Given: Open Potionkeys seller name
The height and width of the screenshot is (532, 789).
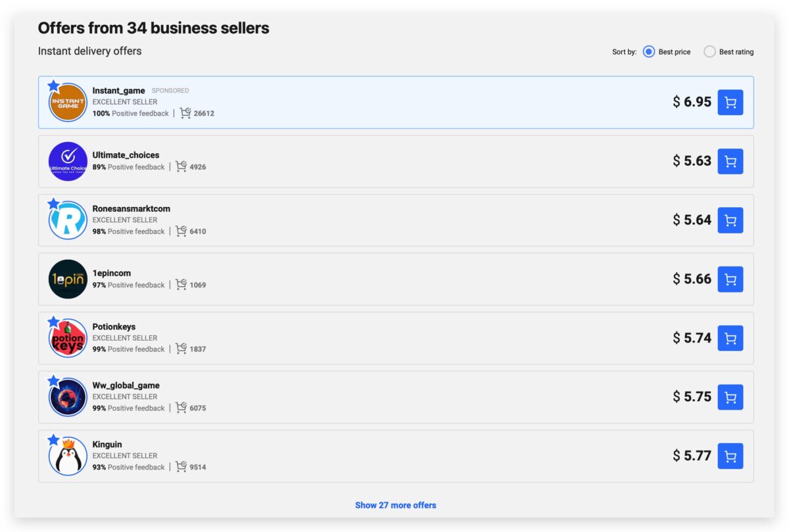Looking at the screenshot, I should pos(114,327).
